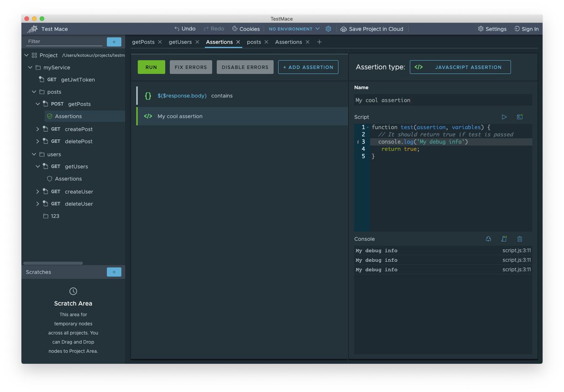Click the Redo button
564x392 pixels.
click(214, 29)
